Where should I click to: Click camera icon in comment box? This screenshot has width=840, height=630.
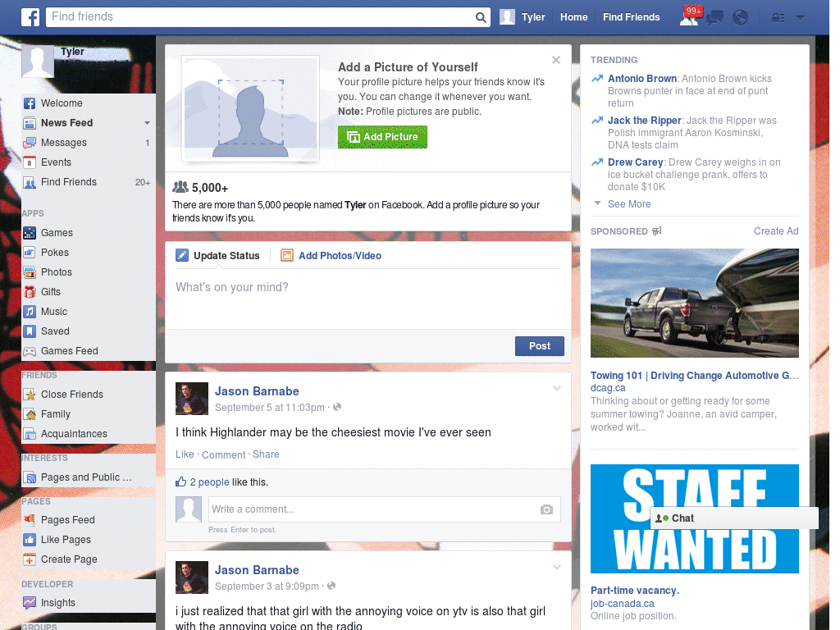(x=546, y=509)
